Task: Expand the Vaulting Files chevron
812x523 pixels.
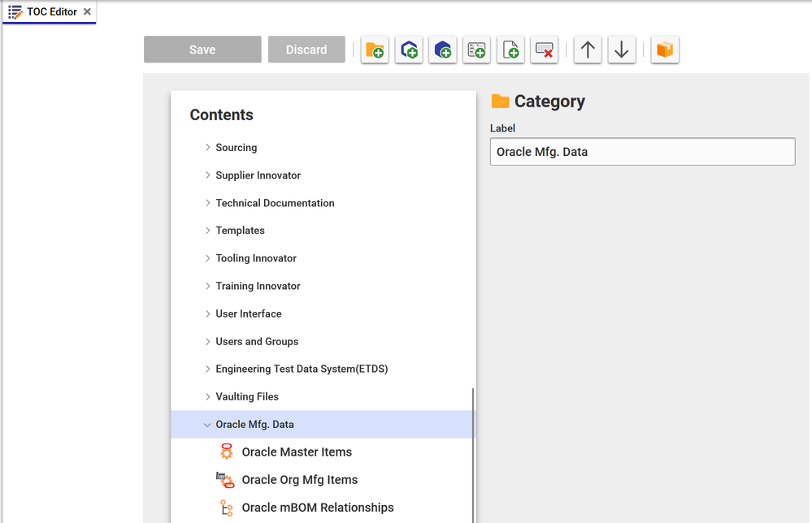Action: 208,397
